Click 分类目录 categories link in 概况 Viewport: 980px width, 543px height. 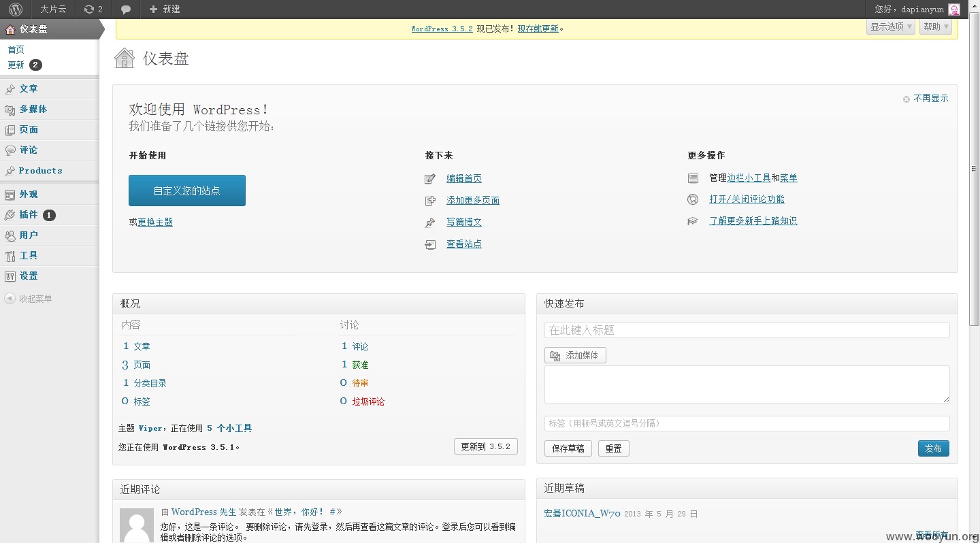150,383
